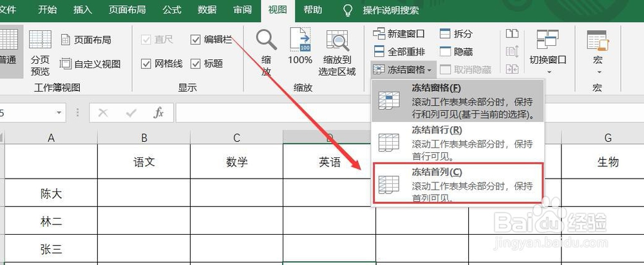Choose Freeze Top Row (冻结首行)
Viewport: 644px width, 265px height.
[457, 142]
